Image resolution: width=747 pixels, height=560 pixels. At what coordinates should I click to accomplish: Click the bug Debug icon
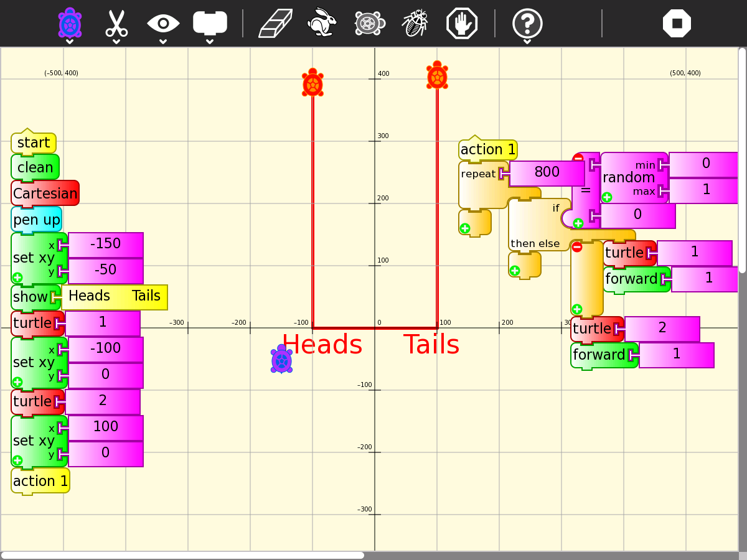click(415, 23)
